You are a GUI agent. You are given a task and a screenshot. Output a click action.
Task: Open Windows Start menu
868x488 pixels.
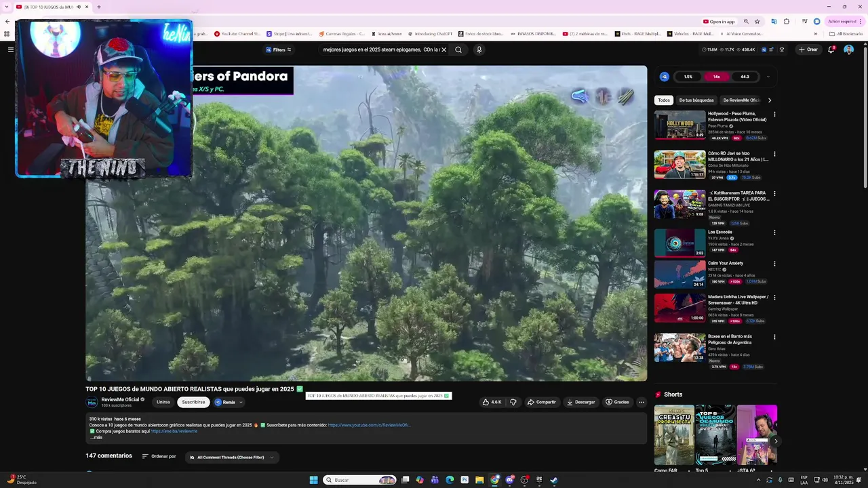[313, 480]
